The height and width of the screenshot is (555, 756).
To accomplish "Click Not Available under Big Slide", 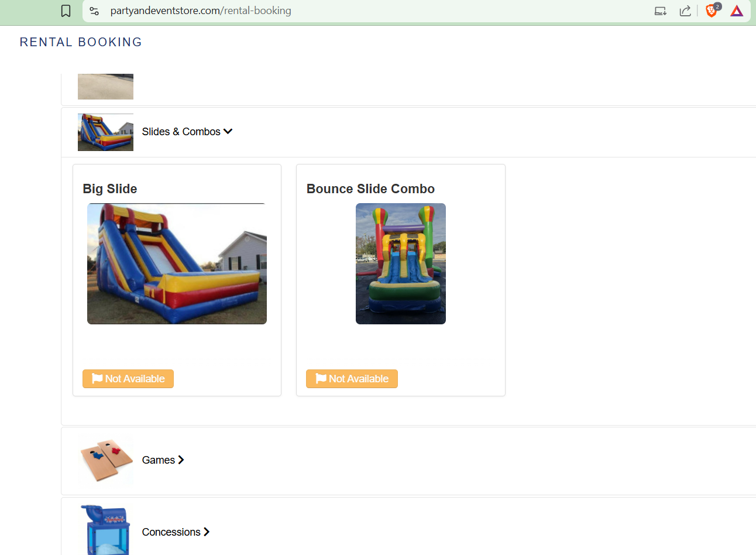I will click(128, 379).
